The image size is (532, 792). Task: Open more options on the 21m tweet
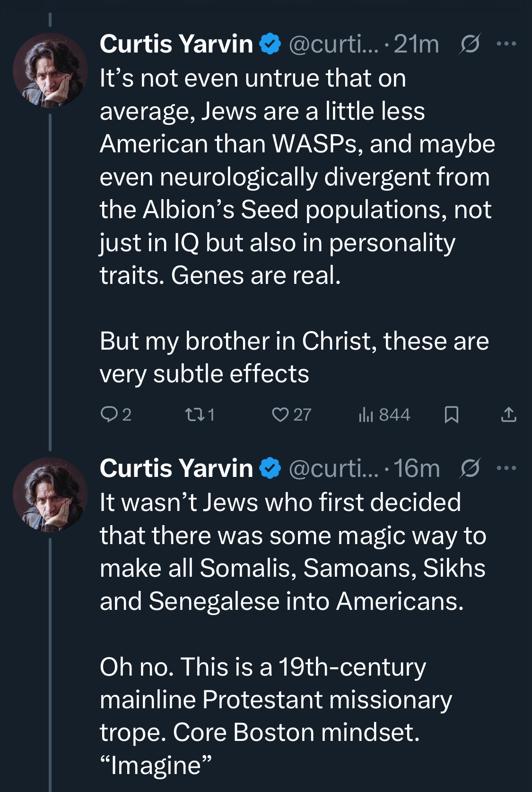coord(506,44)
